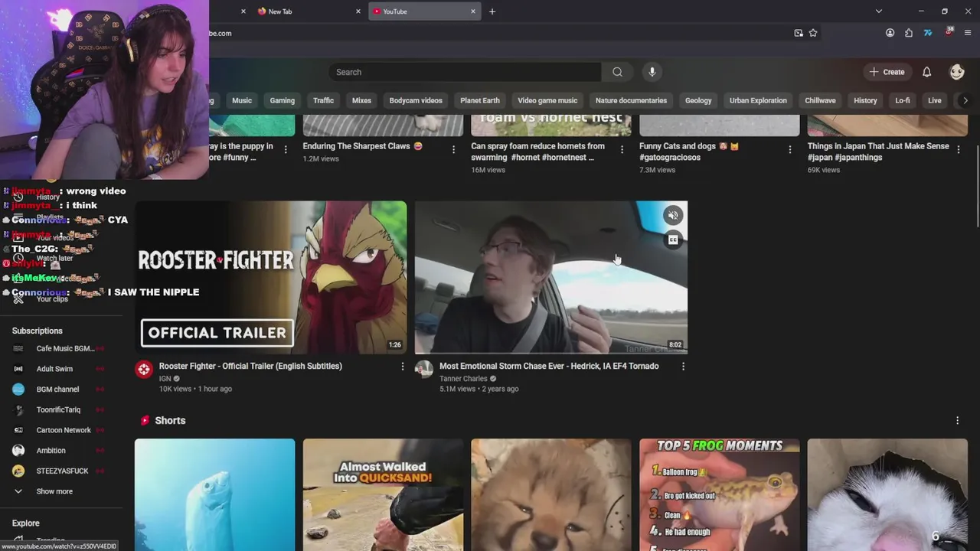The width and height of the screenshot is (980, 551).
Task: Select the History chip
Action: click(865, 100)
